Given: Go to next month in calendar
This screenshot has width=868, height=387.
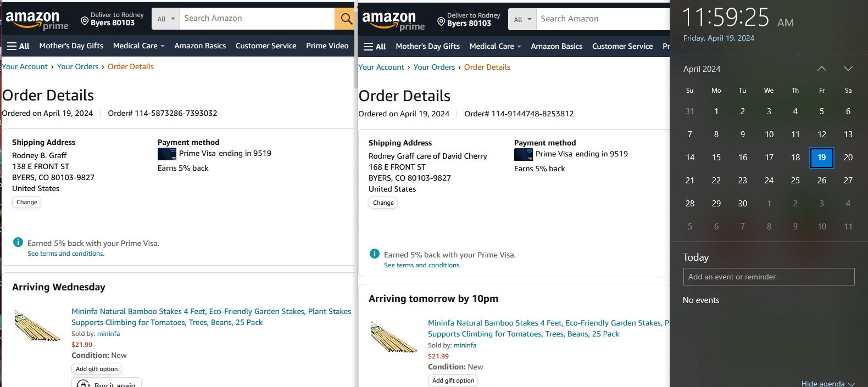Looking at the screenshot, I should pos(848,69).
